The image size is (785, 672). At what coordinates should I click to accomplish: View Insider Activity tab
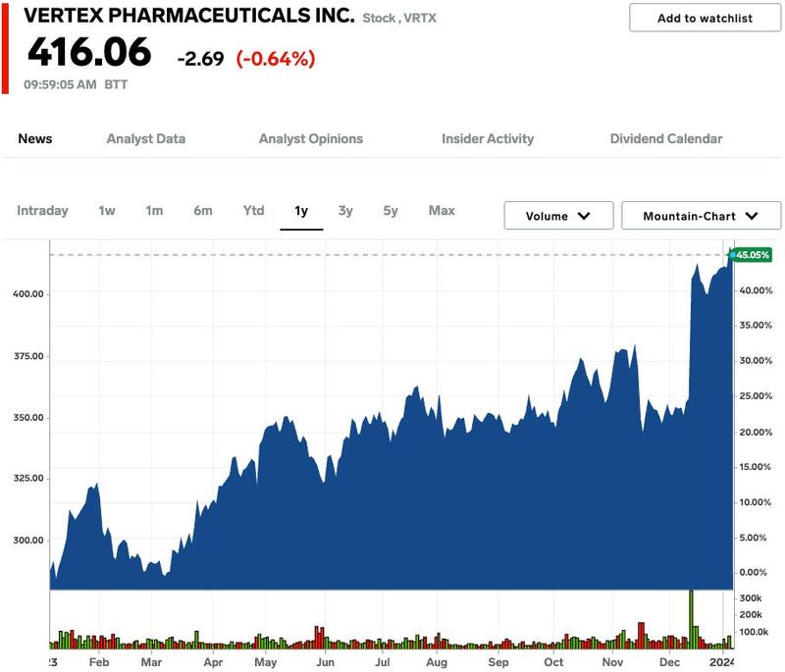pos(488,138)
